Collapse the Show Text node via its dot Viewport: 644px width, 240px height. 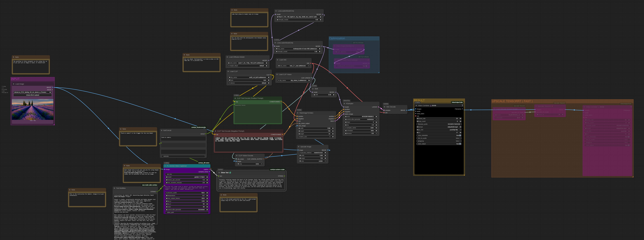219,173
